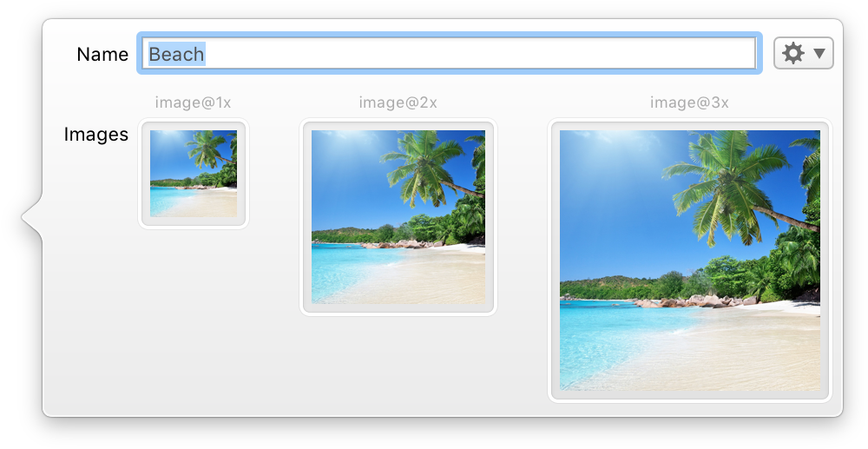Image resolution: width=868 pixels, height=449 pixels.
Task: Click the image@2x label
Action: click(x=398, y=102)
